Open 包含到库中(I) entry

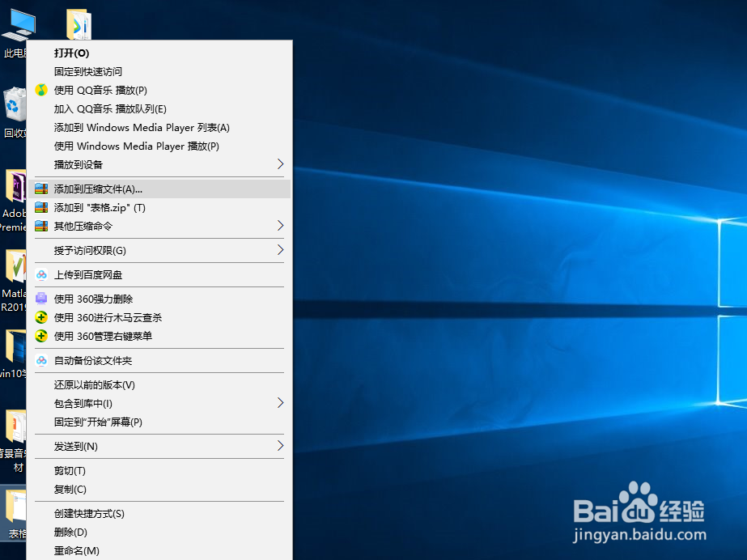(159, 403)
